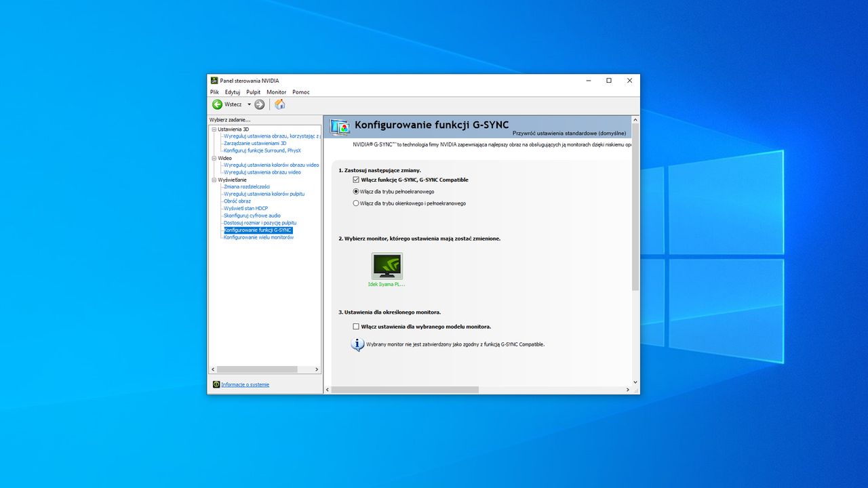Click the main pane scroll right arrow

[x=627, y=390]
